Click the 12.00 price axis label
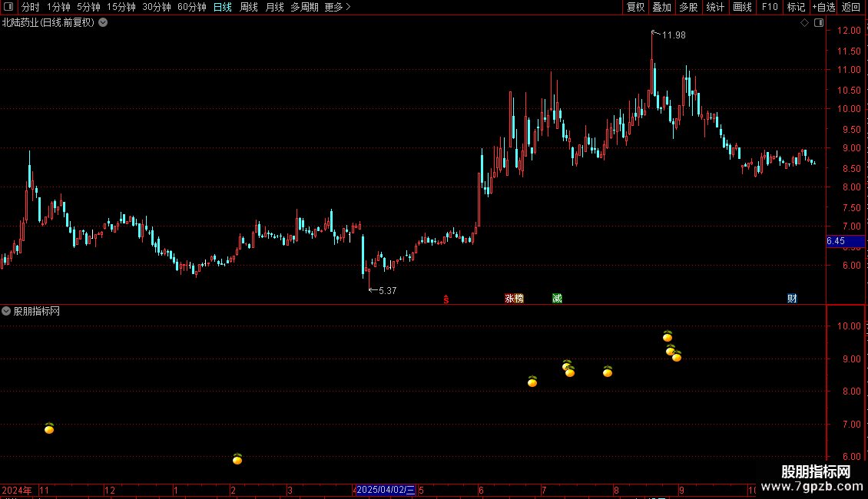Screen dimensions: 868x499 click(x=849, y=31)
